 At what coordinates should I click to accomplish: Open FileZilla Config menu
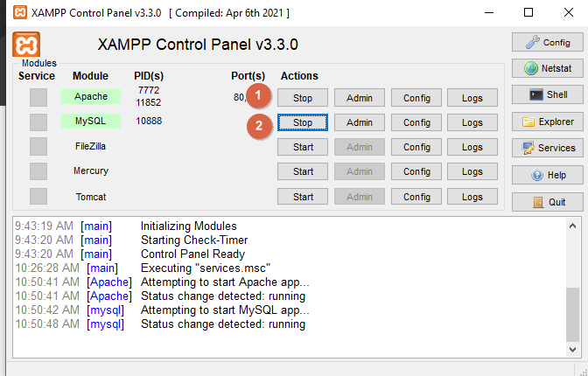(416, 147)
